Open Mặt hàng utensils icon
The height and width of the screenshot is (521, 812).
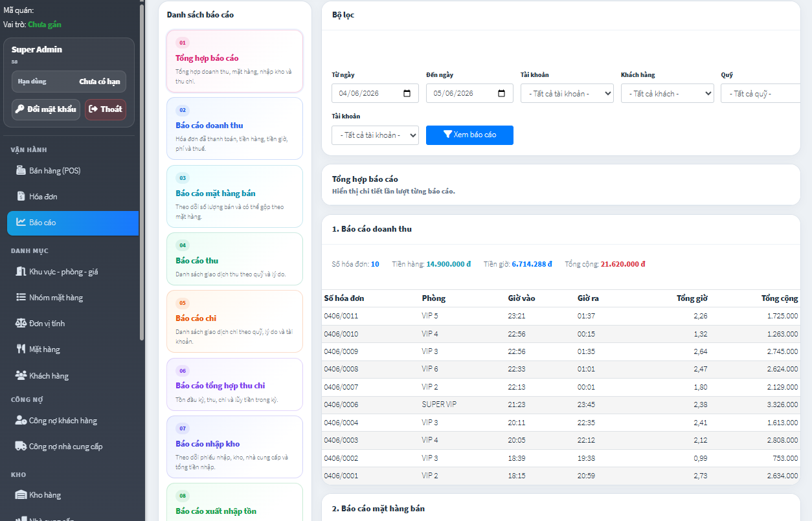(x=21, y=349)
